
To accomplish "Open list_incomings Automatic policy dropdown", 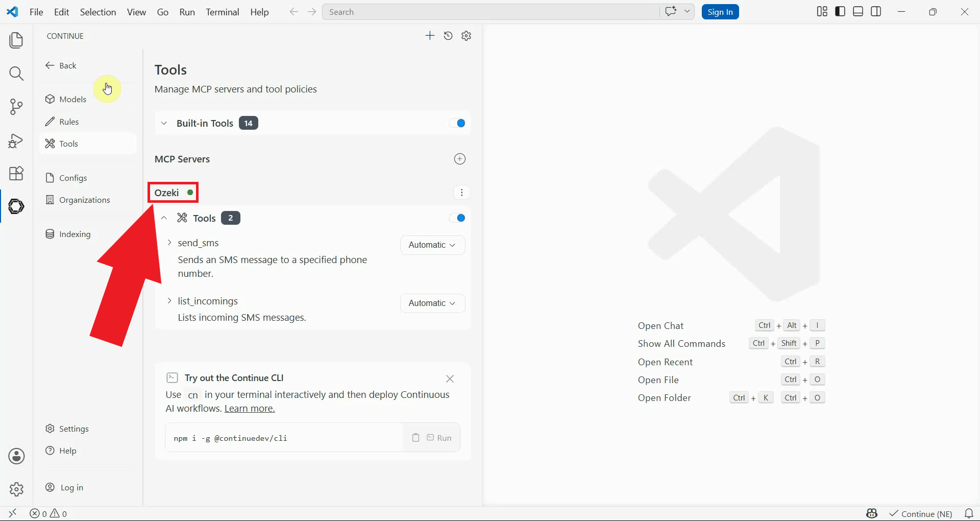I will pos(432,303).
